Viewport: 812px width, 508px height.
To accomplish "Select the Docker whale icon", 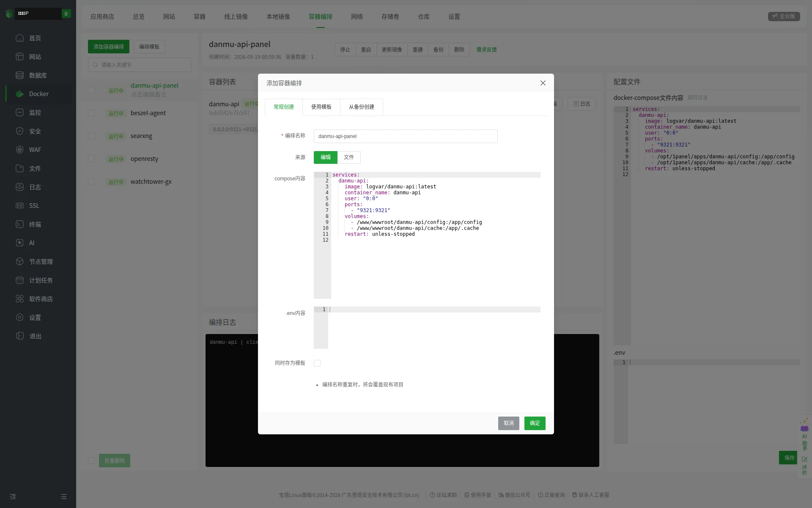I will (19, 94).
